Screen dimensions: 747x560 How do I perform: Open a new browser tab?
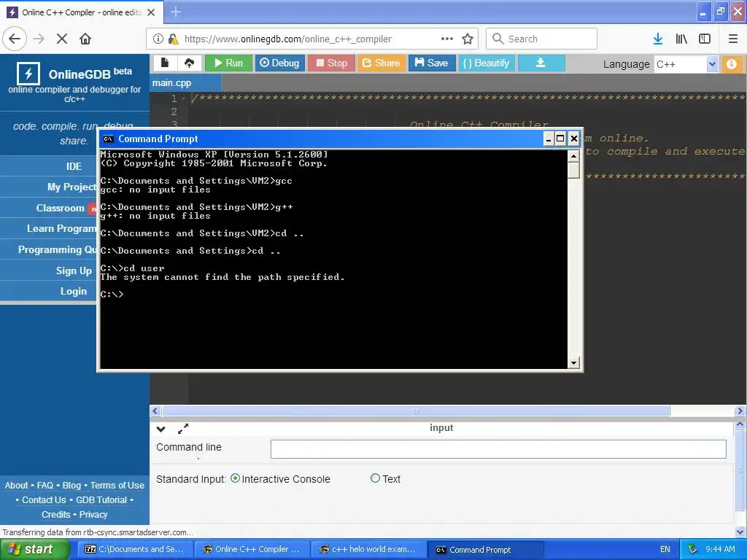(176, 12)
